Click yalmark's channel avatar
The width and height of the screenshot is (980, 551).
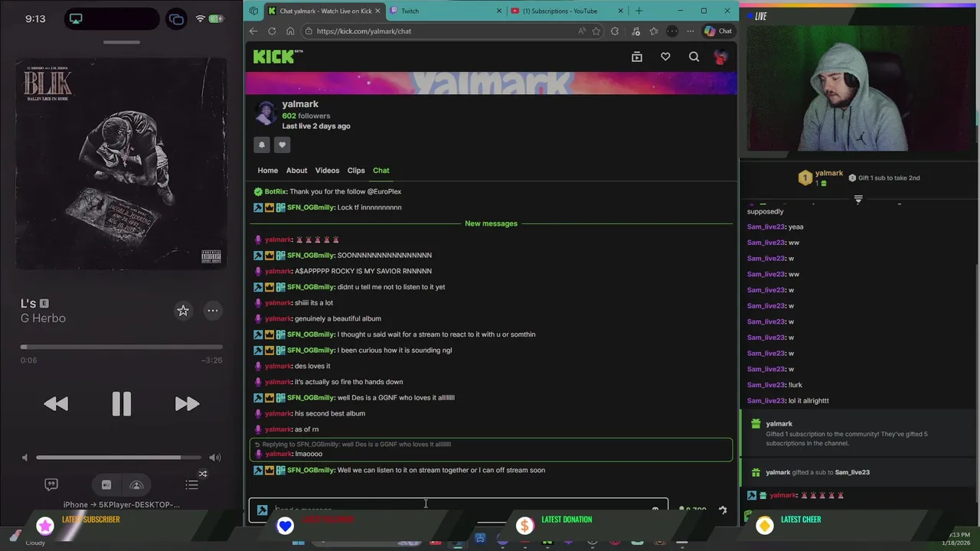266,113
